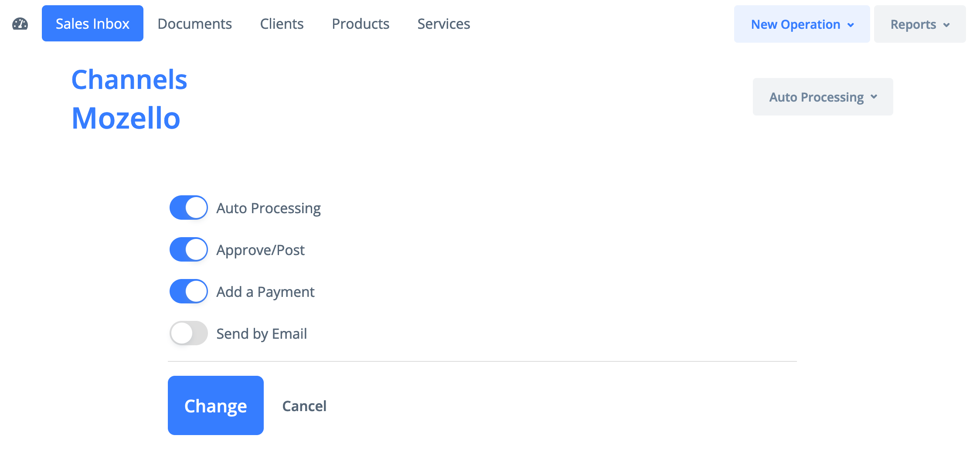
Task: Click the Mozello channel title
Action: [126, 118]
